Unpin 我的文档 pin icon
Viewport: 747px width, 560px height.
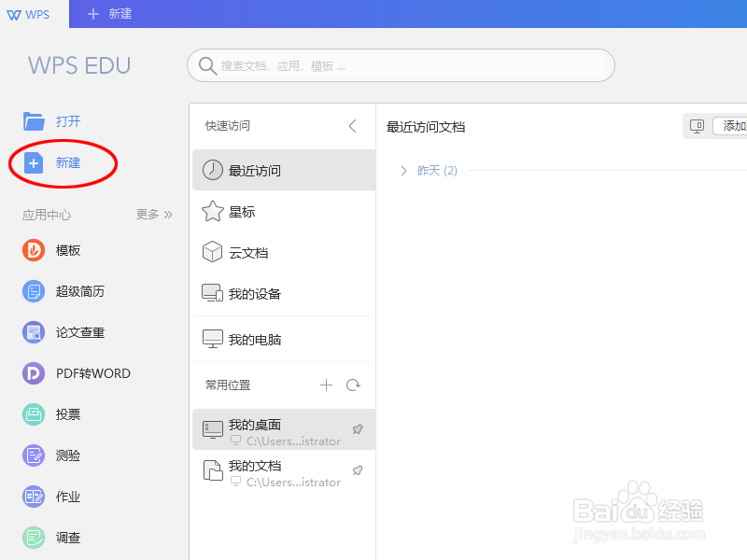coord(358,470)
